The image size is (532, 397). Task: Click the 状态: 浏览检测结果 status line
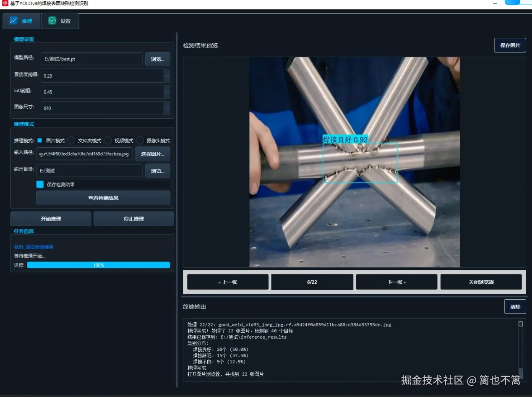[34, 247]
